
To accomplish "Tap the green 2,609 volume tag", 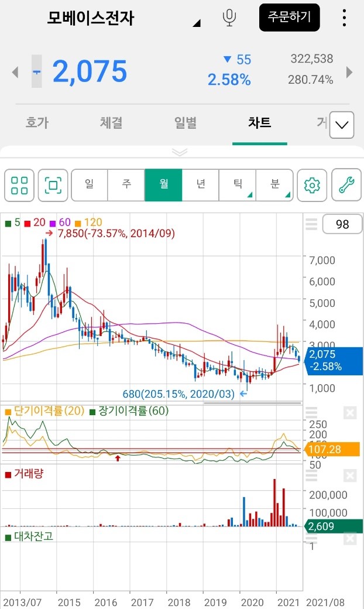I will 334,526.
